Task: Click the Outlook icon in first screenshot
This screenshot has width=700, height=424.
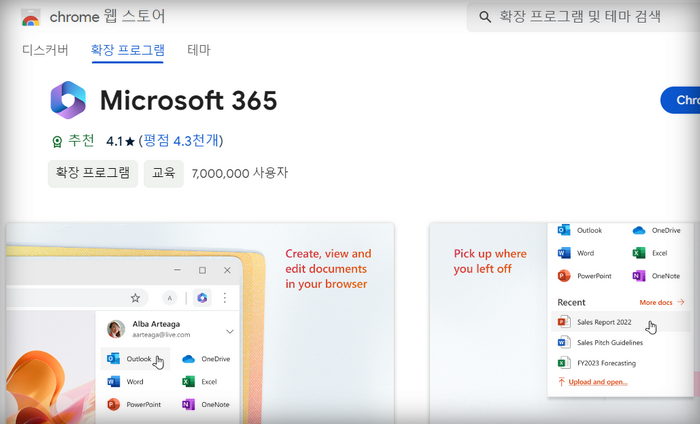Action: coord(113,358)
